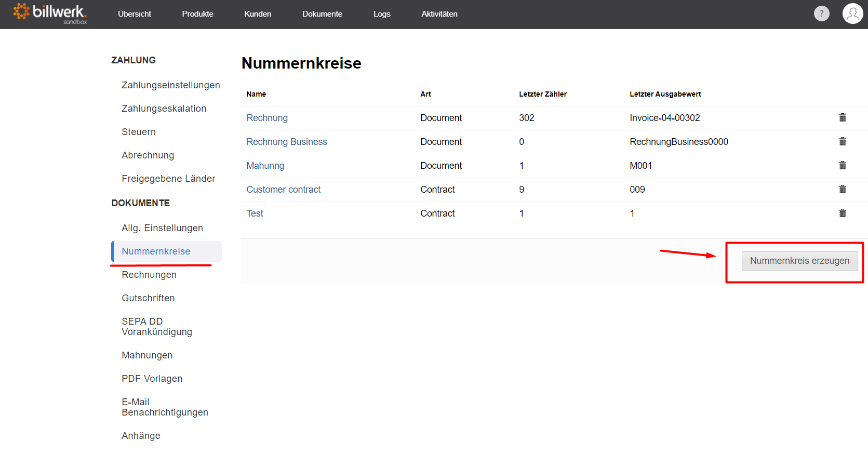Click the 302 counter value
Screen dimensions: 868x455
[x=527, y=118]
